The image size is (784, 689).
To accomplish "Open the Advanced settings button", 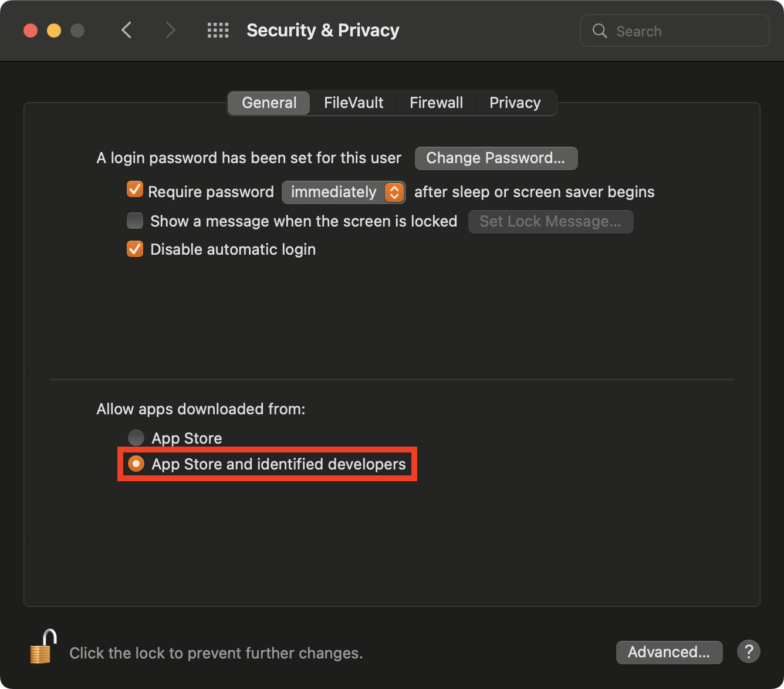I will pos(669,652).
